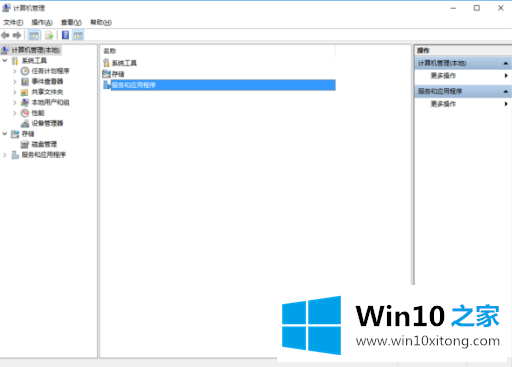Expand the 事件查看器 tree node
Screen dimensions: 512x367
(x=15, y=82)
